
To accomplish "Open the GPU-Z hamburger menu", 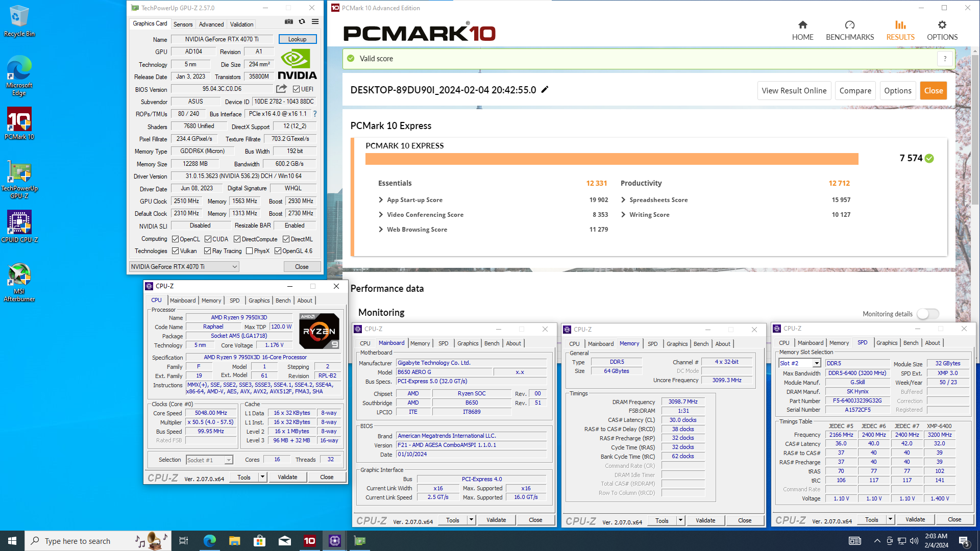I will point(315,22).
